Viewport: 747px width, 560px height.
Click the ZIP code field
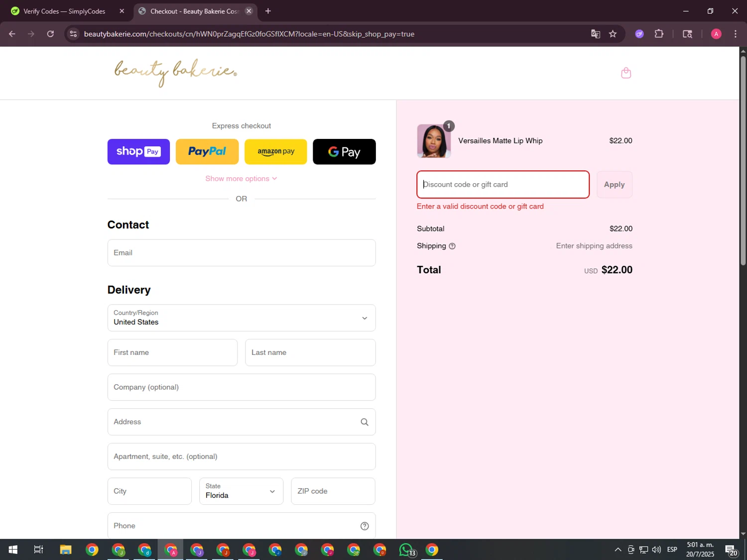click(333, 491)
